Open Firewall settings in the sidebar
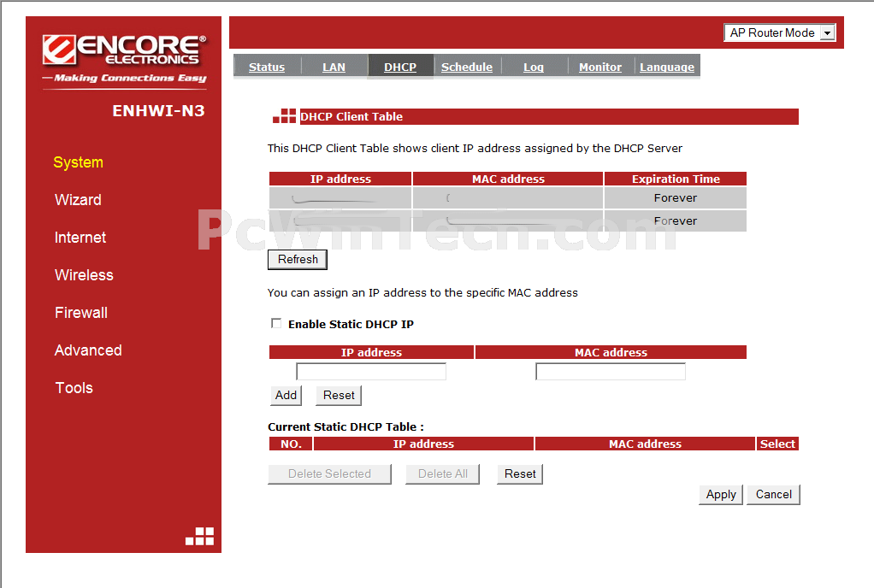This screenshot has width=874, height=588. (x=81, y=313)
